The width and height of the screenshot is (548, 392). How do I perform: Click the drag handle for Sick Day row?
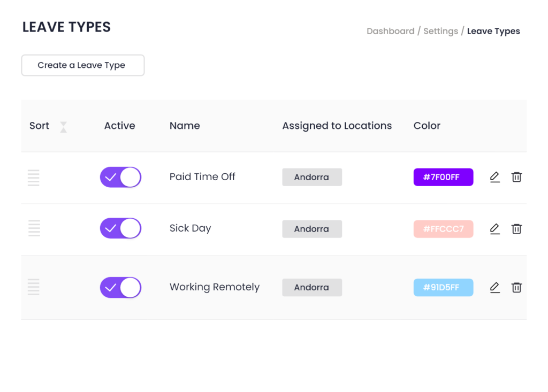coord(34,228)
